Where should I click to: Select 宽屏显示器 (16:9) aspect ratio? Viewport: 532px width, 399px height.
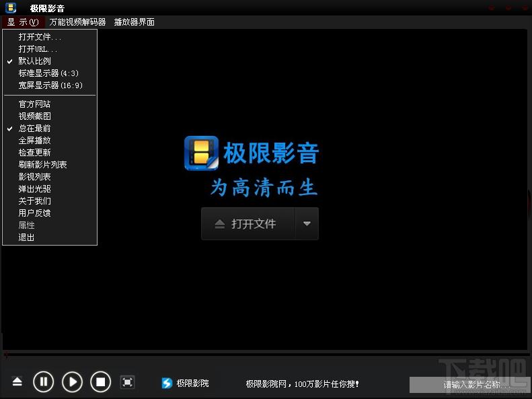pyautogui.click(x=50, y=85)
